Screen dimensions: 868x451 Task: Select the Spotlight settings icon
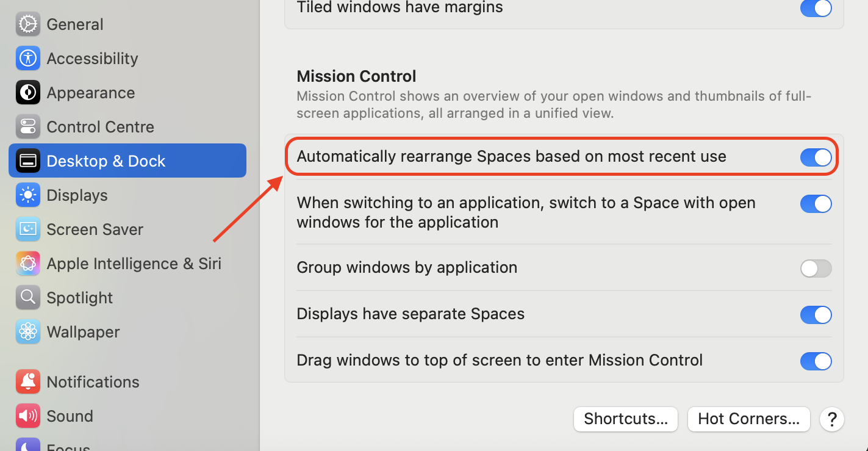79,297
